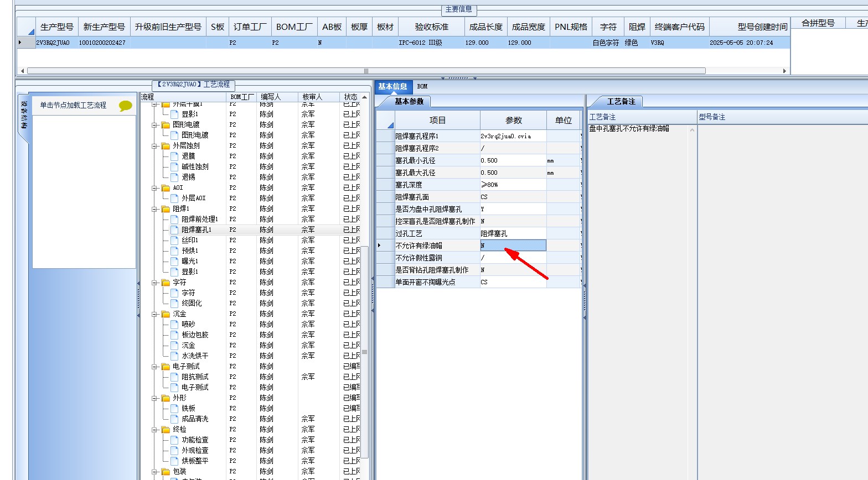Collapse the 图形电镀 tree node
The height and width of the screenshot is (480, 868).
tap(155, 126)
